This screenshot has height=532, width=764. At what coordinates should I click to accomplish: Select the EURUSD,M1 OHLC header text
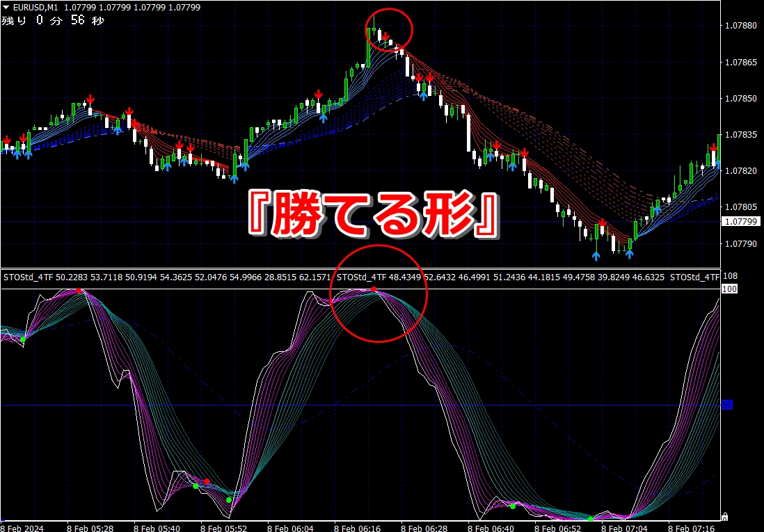click(x=106, y=8)
